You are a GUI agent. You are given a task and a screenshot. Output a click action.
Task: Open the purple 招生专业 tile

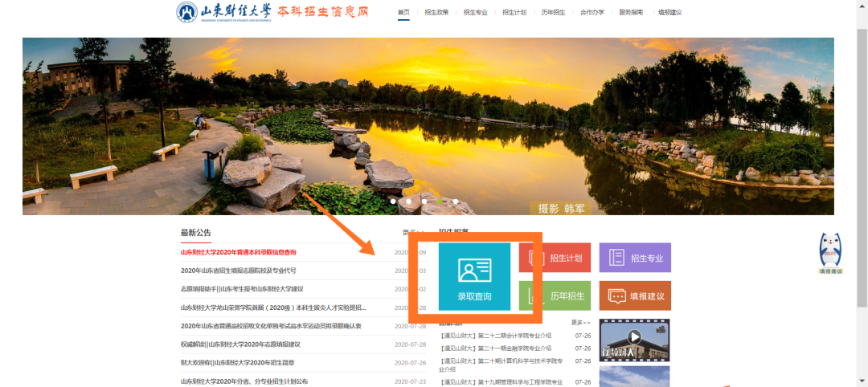coord(635,258)
